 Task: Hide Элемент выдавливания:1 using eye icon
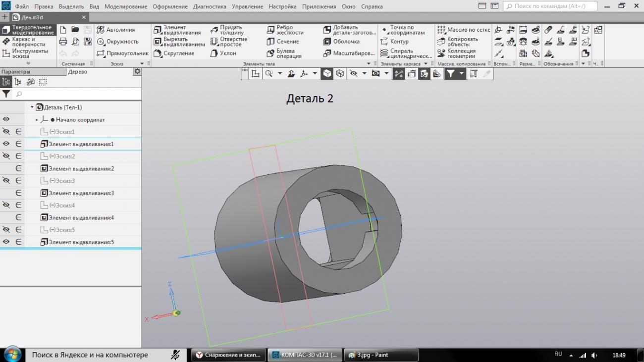(6, 144)
